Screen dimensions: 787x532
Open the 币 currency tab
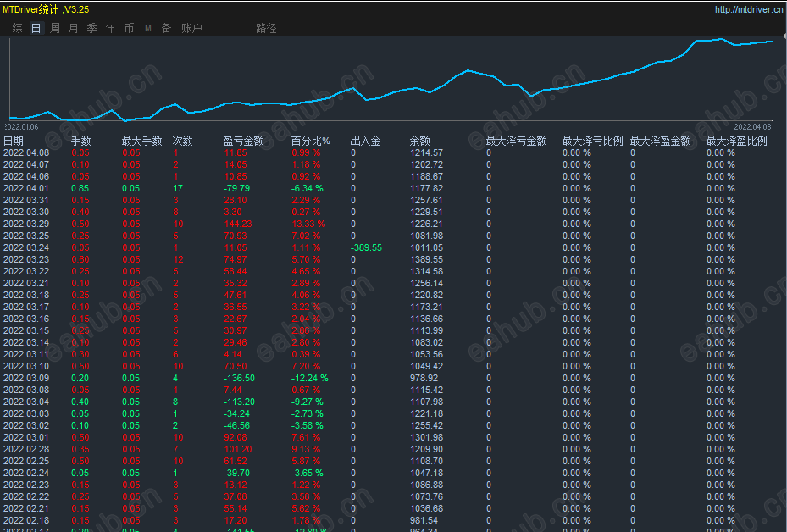point(129,28)
